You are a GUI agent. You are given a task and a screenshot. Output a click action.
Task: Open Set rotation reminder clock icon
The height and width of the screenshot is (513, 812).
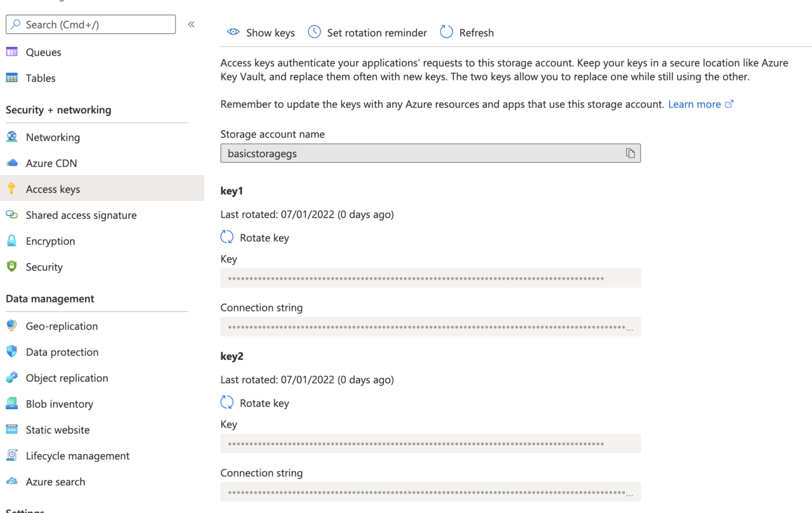tap(315, 32)
